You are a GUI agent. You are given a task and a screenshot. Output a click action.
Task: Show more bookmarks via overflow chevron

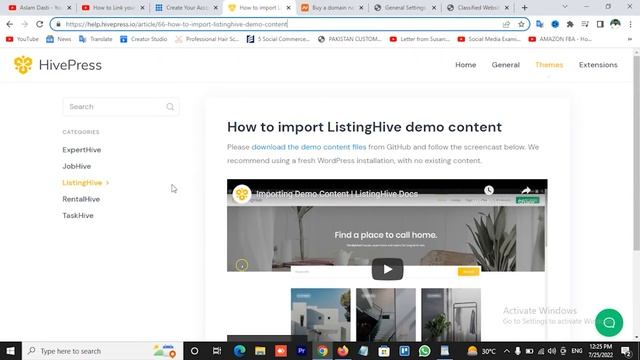[630, 39]
